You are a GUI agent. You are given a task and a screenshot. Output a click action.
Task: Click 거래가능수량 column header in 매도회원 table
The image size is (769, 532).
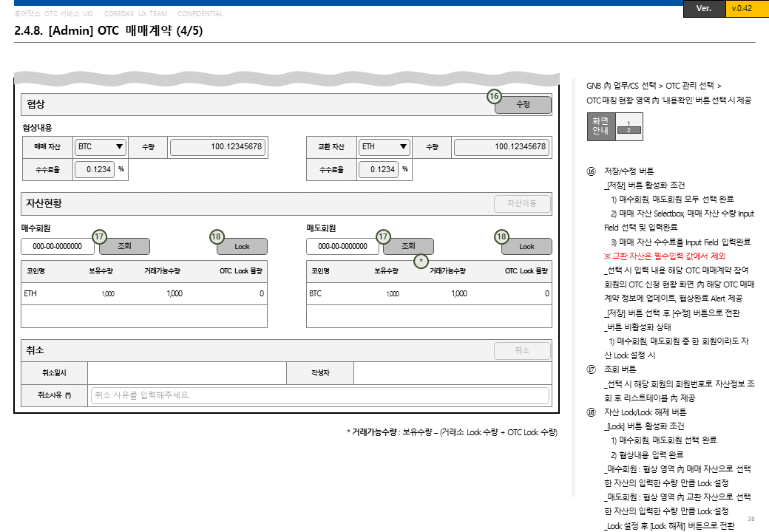(448, 271)
